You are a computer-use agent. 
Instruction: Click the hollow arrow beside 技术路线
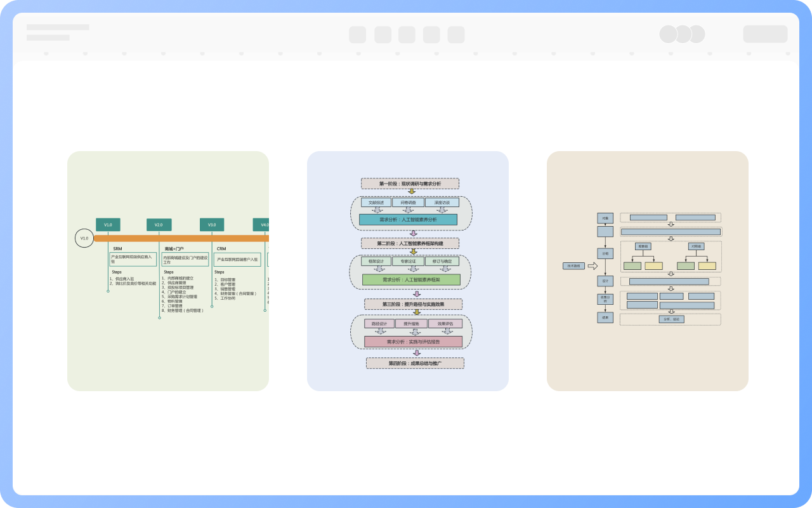click(593, 266)
